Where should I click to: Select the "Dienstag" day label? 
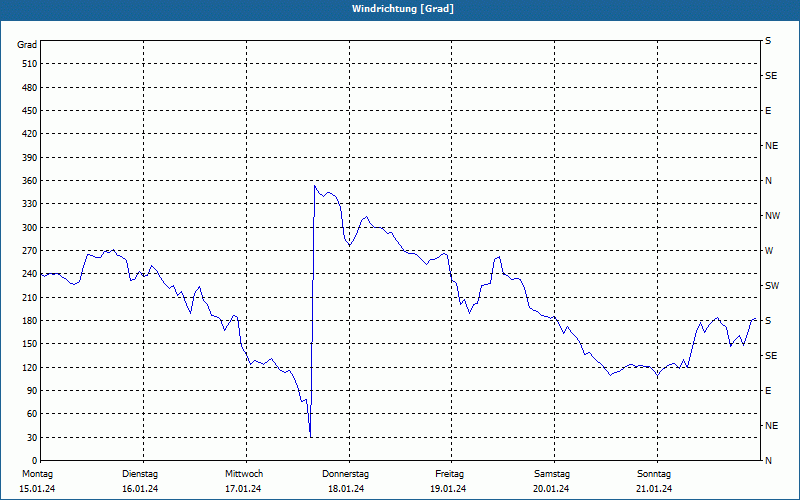coord(140,474)
